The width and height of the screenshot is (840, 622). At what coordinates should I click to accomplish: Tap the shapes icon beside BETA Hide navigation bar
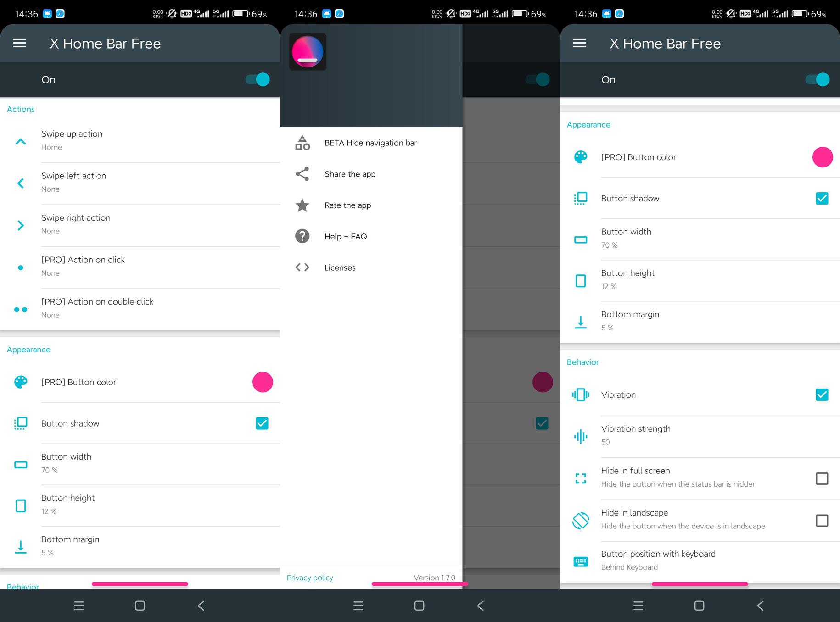302,143
